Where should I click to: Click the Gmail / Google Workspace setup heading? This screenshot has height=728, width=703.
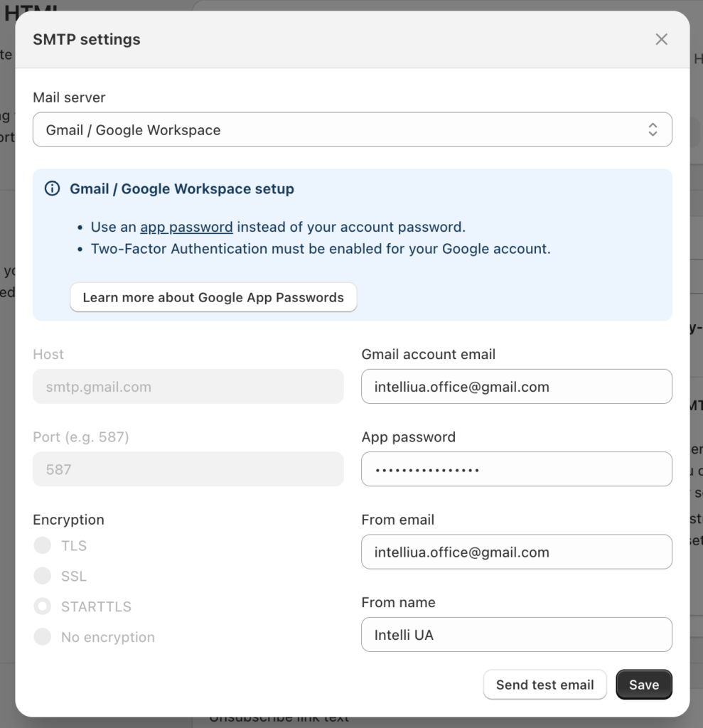181,189
